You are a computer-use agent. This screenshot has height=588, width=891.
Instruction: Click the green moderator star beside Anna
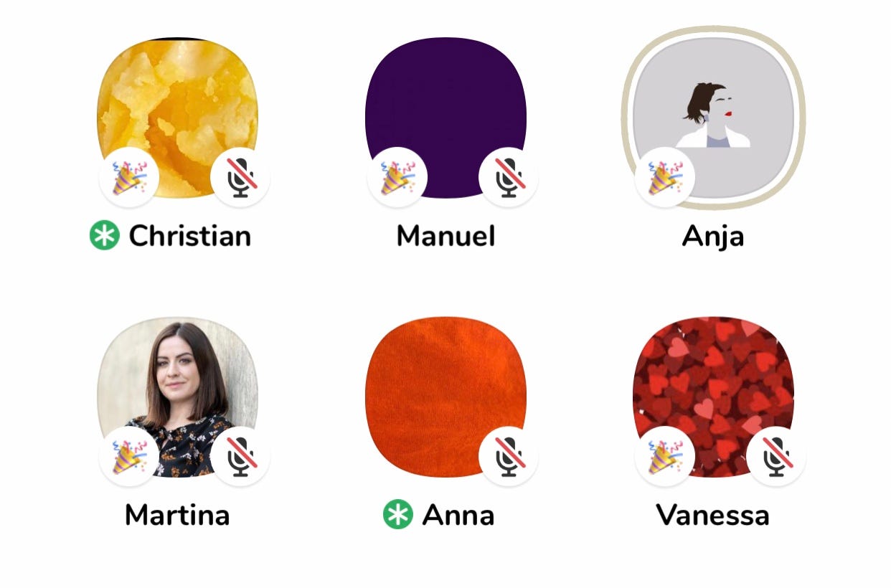tap(397, 515)
